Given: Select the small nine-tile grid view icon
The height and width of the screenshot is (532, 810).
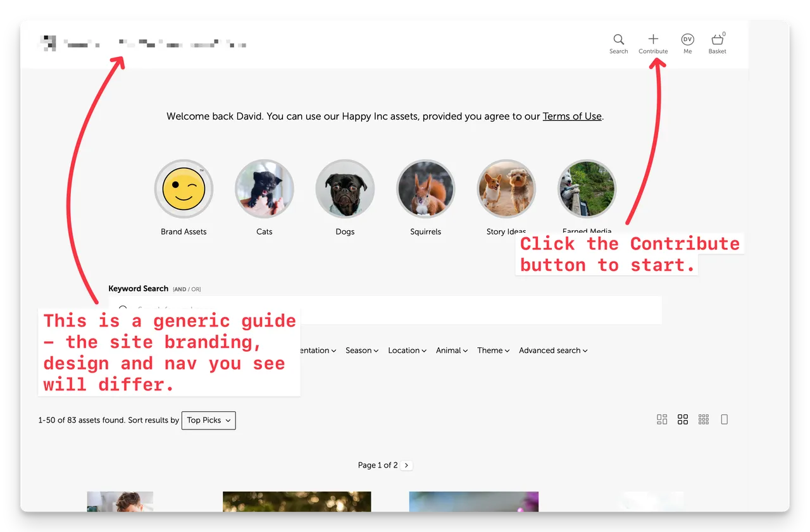Looking at the screenshot, I should (704, 419).
